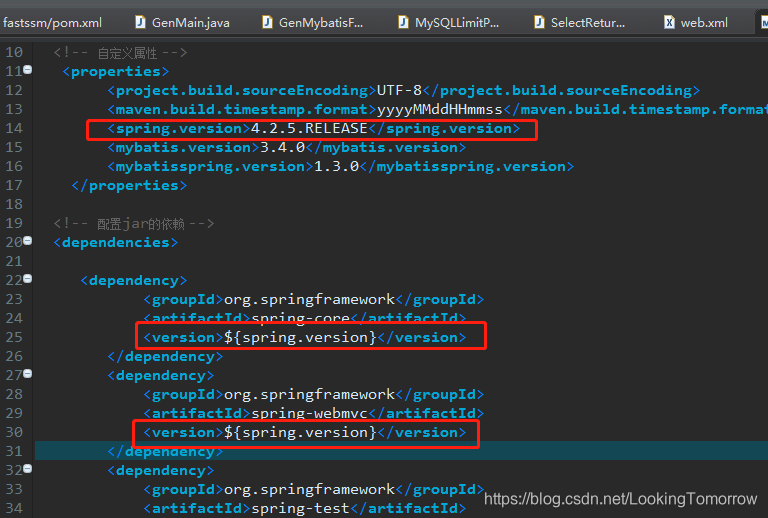Click the 自定义属性 comment on line 10
The width and height of the screenshot is (768, 518).
pyautogui.click(x=120, y=52)
